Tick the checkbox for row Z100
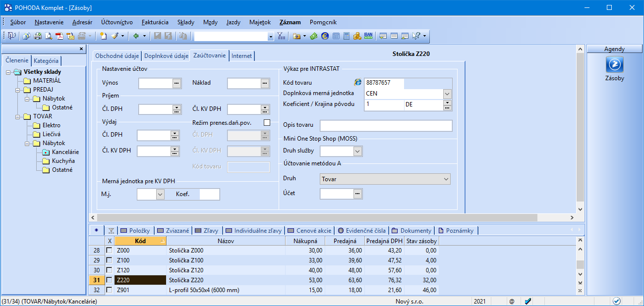 (x=110, y=260)
